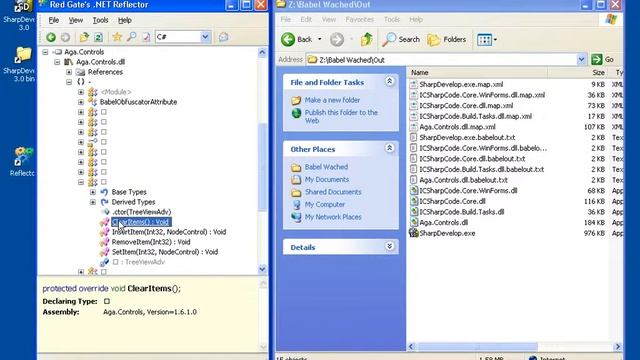Image resolution: width=640 pixels, height=360 pixels.
Task: Click Reflector toolbar icon right of C# dropdown
Action: click(x=223, y=37)
